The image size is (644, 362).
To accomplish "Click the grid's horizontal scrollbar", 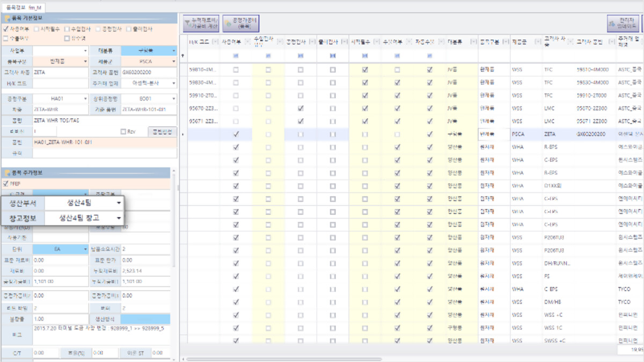I will tap(284, 359).
